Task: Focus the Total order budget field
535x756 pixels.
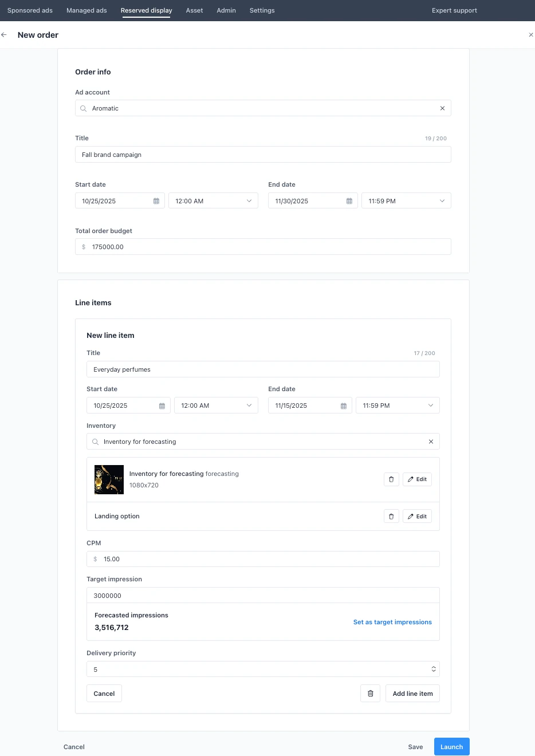Action: 263,247
